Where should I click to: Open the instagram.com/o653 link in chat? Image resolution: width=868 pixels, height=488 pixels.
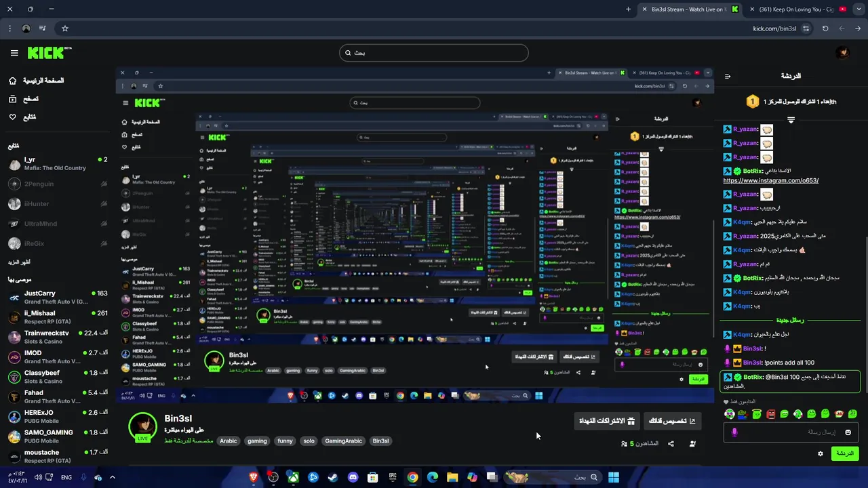[770, 181]
